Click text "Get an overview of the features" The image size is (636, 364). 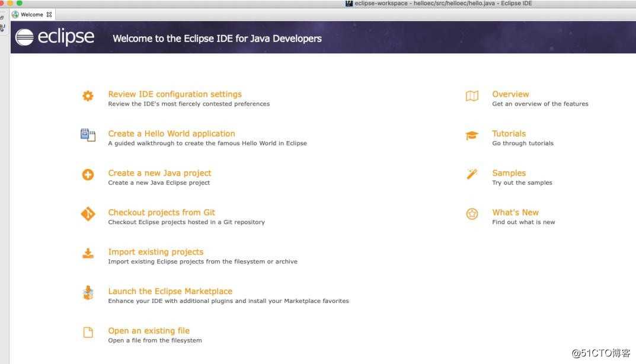540,104
